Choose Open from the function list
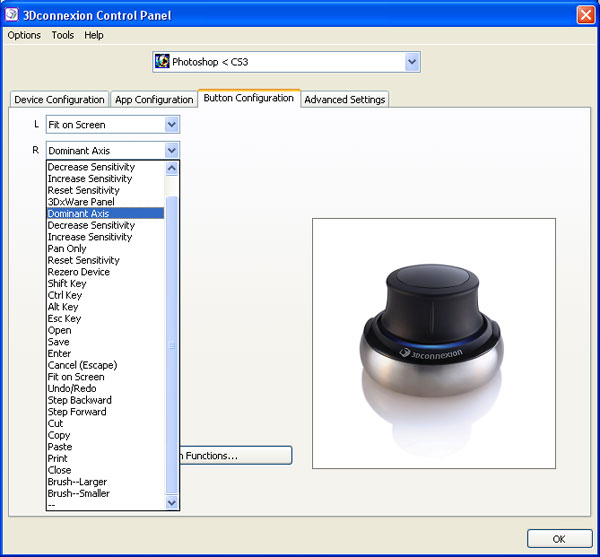This screenshot has height=557, width=600. (105, 330)
